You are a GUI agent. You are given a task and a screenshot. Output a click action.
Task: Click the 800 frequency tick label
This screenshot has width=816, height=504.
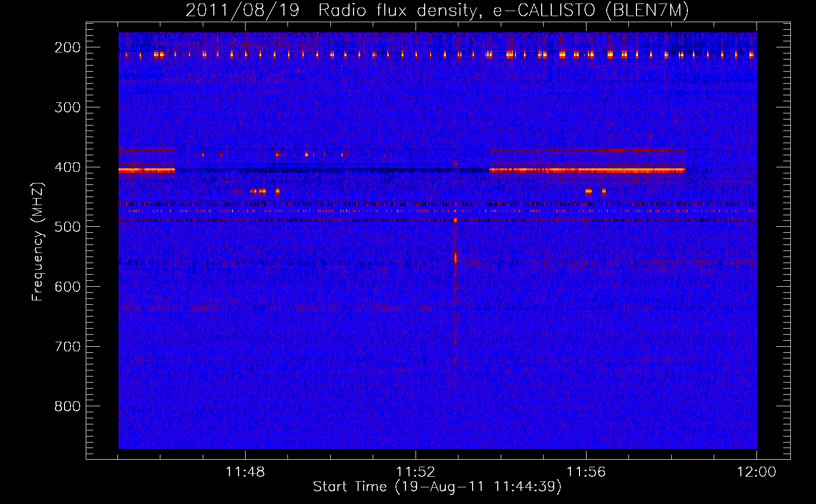(x=68, y=406)
